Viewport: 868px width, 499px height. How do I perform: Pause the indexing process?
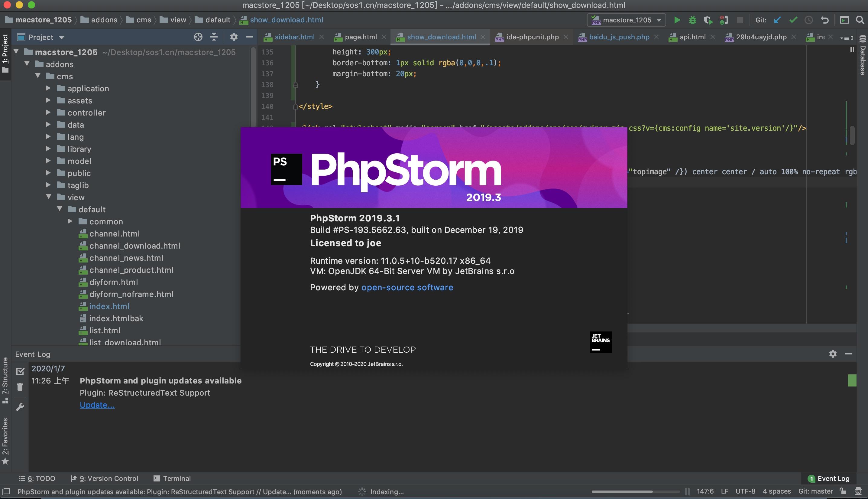click(x=687, y=491)
